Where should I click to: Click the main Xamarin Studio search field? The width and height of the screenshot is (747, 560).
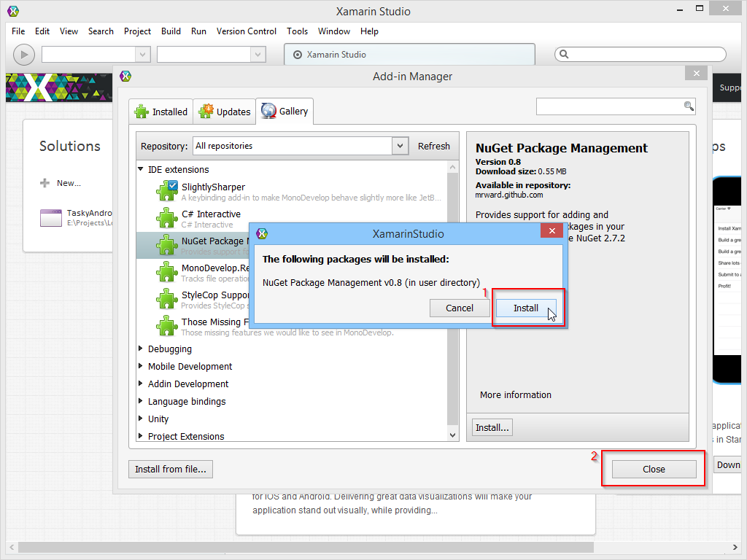coord(640,54)
